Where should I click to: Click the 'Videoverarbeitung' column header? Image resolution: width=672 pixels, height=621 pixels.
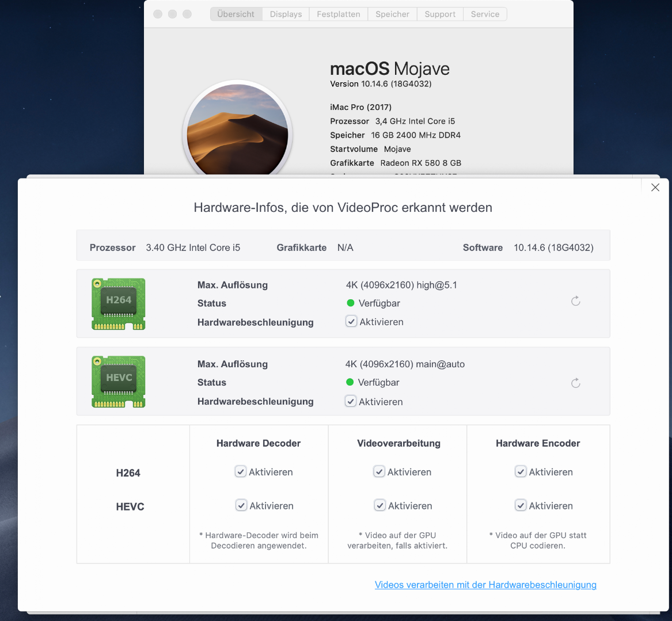[x=398, y=443]
